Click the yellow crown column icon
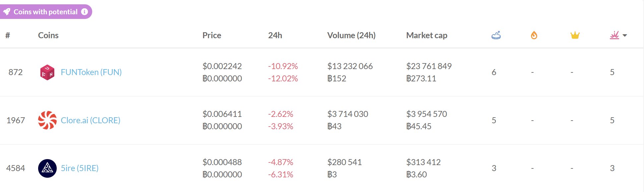Viewport: 644px width, 192px height. (575, 35)
